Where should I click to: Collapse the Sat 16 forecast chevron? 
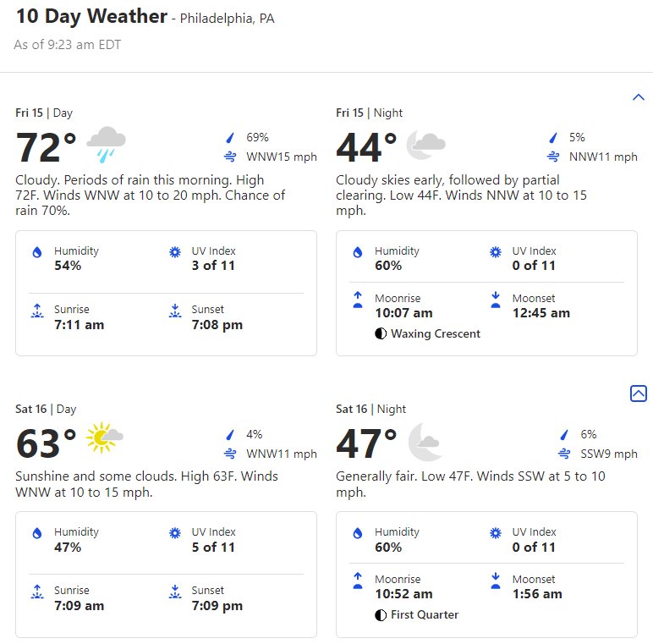(638, 394)
